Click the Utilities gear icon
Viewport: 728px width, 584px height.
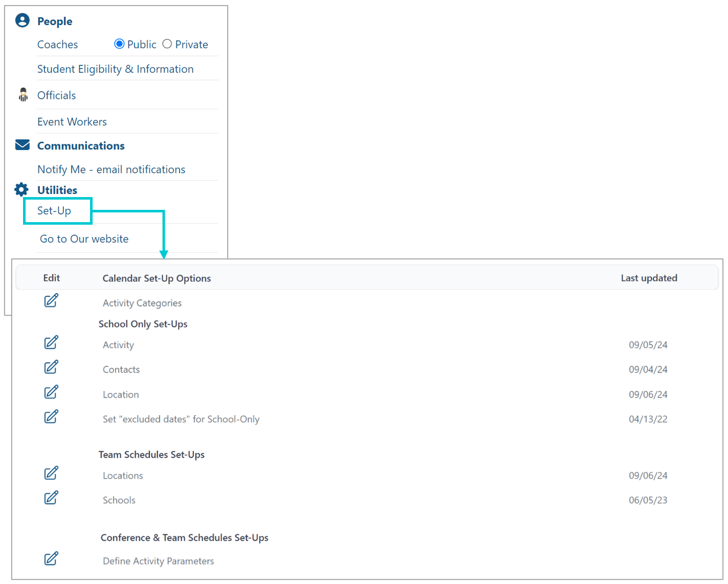(x=21, y=189)
